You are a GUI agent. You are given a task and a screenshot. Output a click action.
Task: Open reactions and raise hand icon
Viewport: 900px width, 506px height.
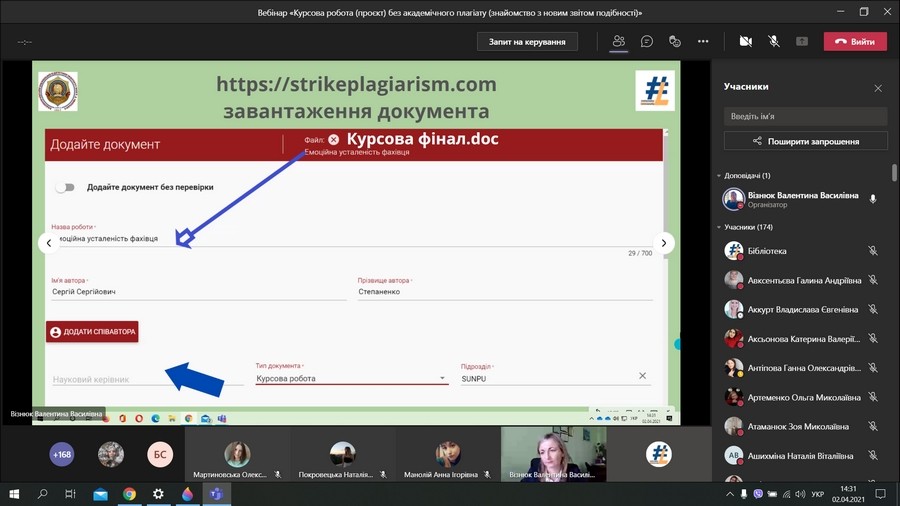675,41
